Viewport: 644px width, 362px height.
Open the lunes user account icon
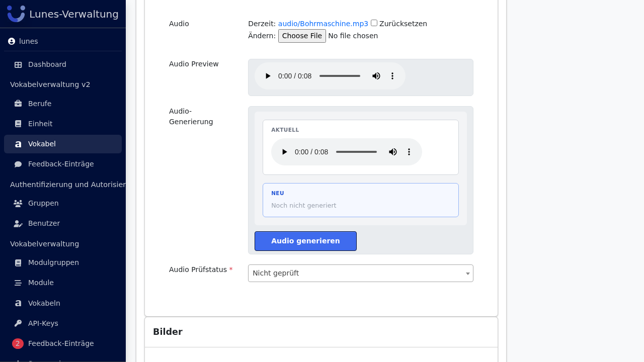(x=12, y=41)
